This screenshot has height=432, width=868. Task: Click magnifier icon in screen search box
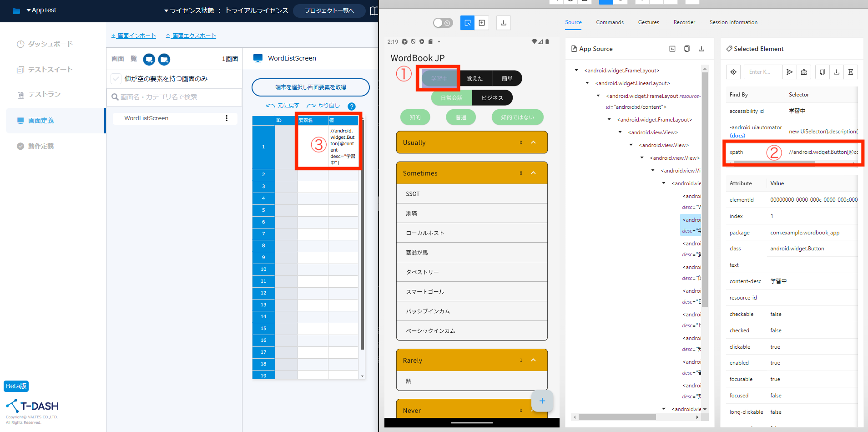click(x=115, y=97)
